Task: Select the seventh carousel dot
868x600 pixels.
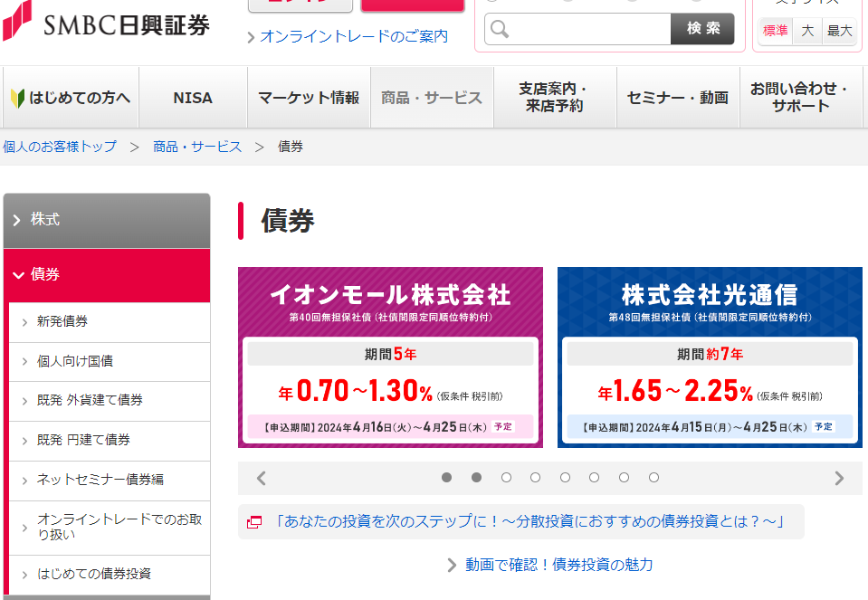Action: coord(624,477)
